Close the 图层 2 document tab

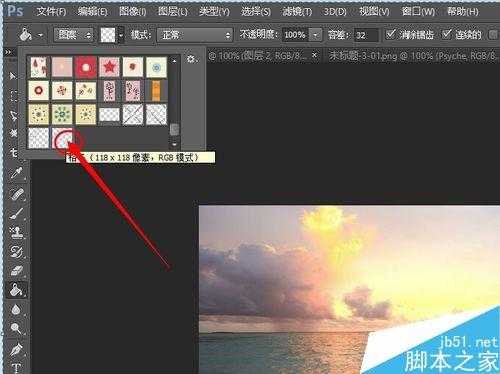click(x=314, y=56)
